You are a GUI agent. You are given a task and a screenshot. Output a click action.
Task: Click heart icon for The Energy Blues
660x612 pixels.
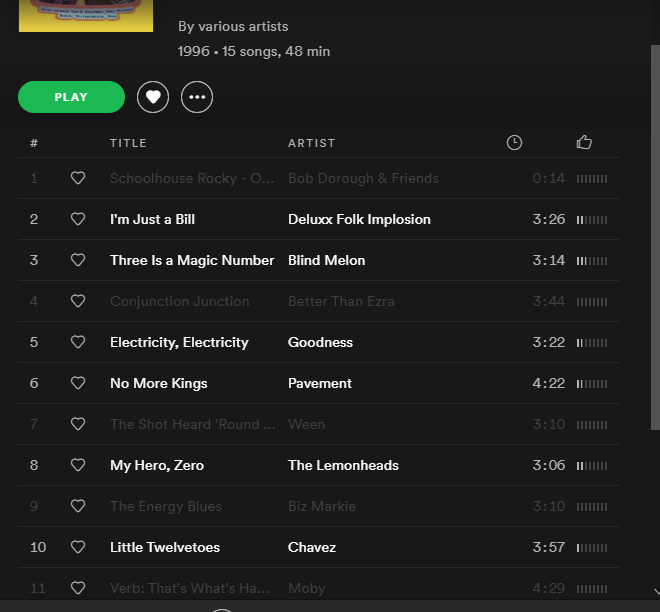point(78,506)
